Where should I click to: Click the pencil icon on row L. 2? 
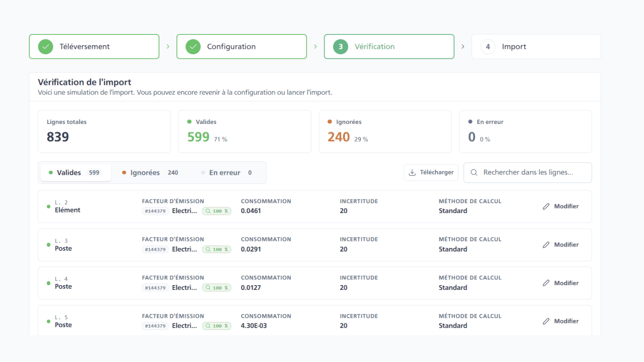coord(546,206)
